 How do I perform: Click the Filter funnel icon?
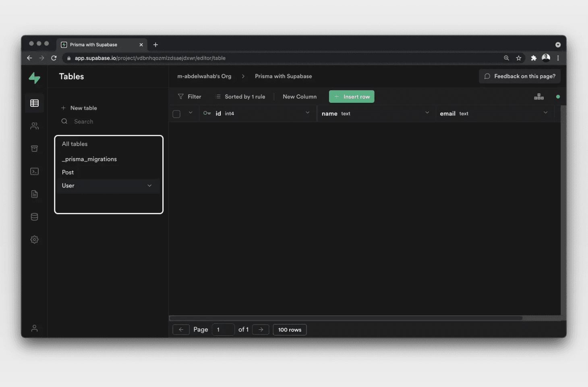click(181, 97)
